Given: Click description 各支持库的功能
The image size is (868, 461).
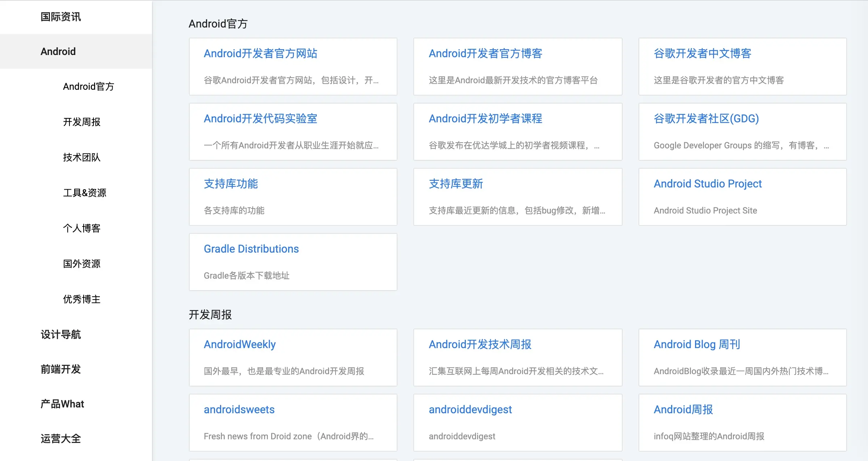Looking at the screenshot, I should coord(234,211).
